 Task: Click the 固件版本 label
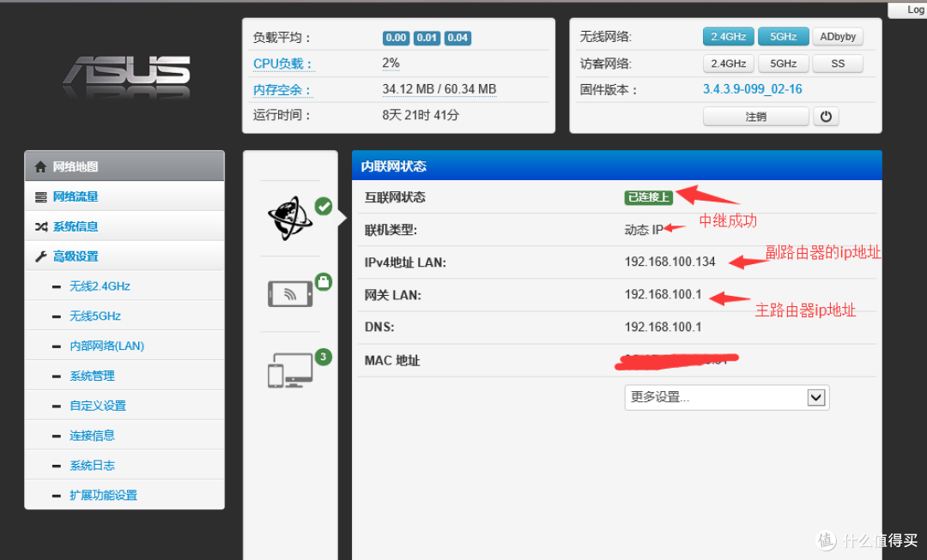coord(609,90)
